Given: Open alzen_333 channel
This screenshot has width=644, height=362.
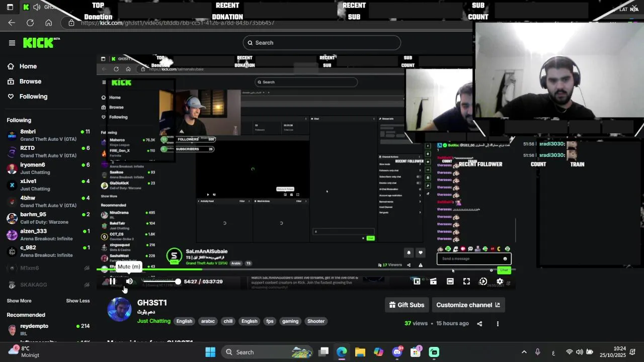Looking at the screenshot, I should (48, 235).
